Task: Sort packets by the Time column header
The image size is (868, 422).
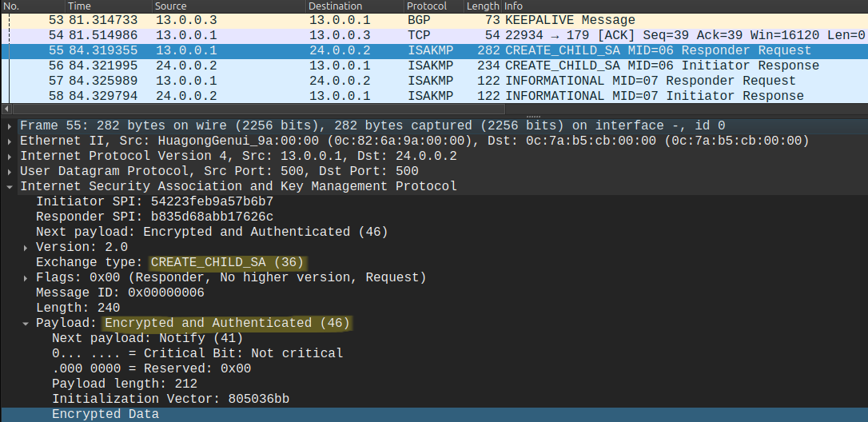Action: [109, 6]
